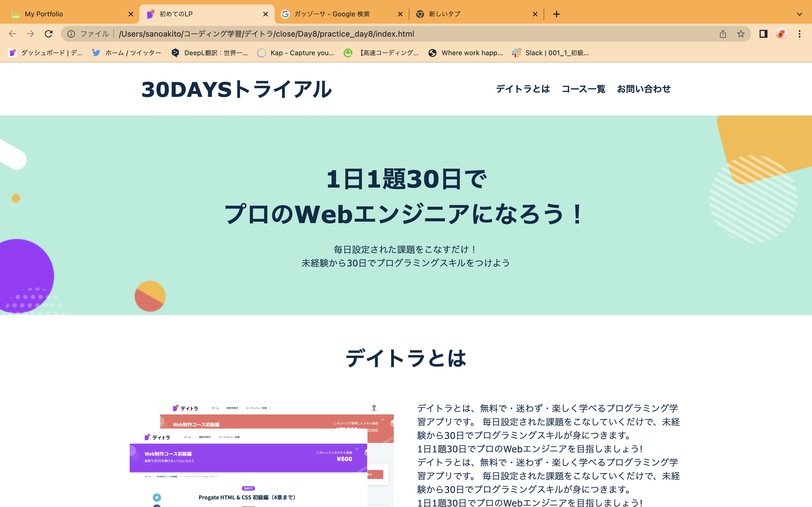Click the share page icon

(723, 34)
